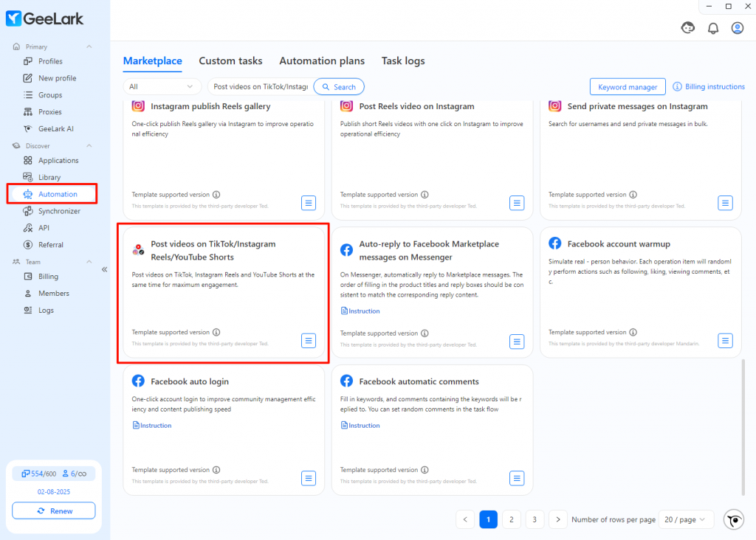Viewport: 756px width, 540px height.
Task: Open Post videos on TikTok/Instagram Reels card
Action: (223, 293)
